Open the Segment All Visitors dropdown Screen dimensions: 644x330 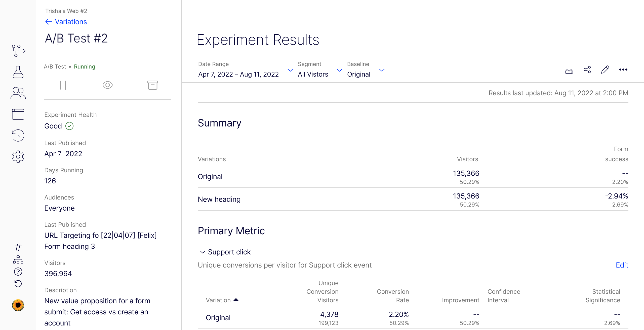(x=320, y=70)
